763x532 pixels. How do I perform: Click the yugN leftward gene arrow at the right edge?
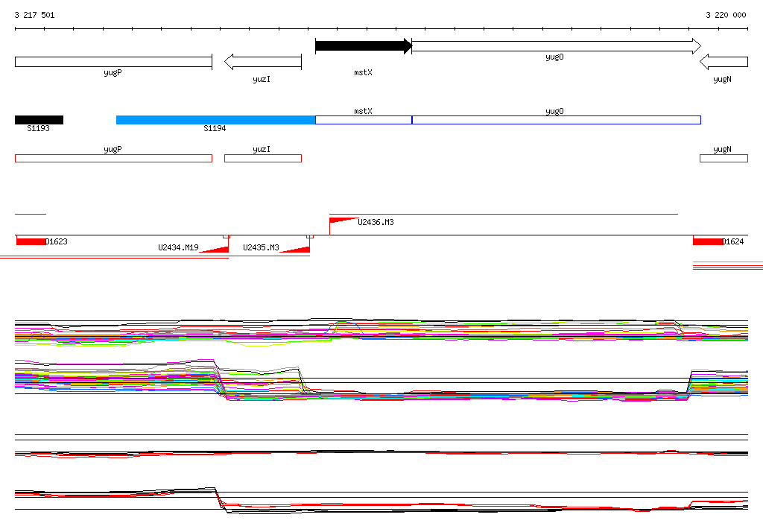point(724,62)
